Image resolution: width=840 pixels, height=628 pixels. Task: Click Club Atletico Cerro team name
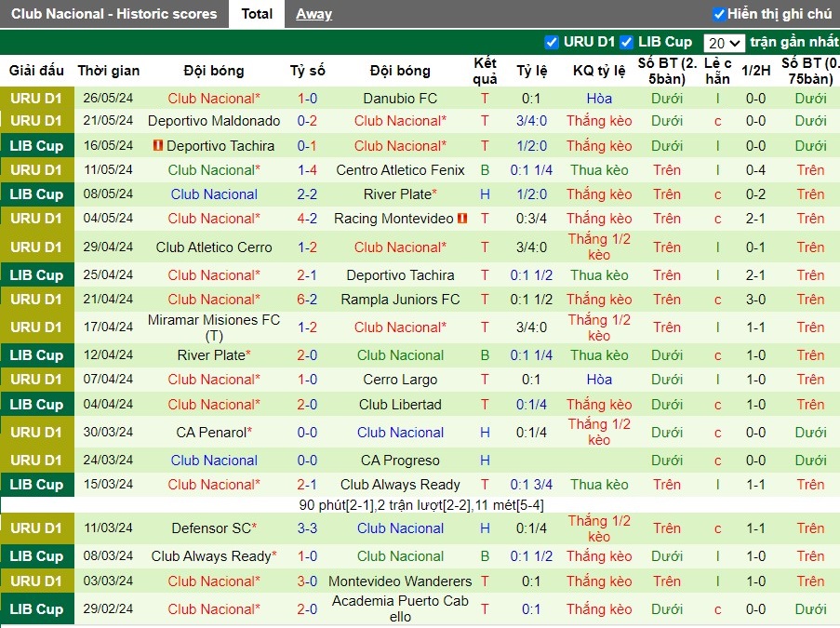pos(214,247)
